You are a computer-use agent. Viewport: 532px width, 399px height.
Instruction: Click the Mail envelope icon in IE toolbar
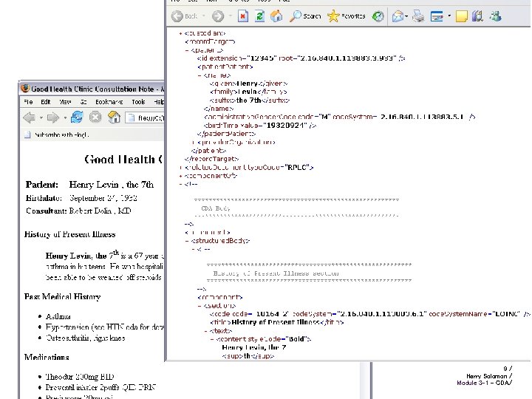tap(398, 16)
